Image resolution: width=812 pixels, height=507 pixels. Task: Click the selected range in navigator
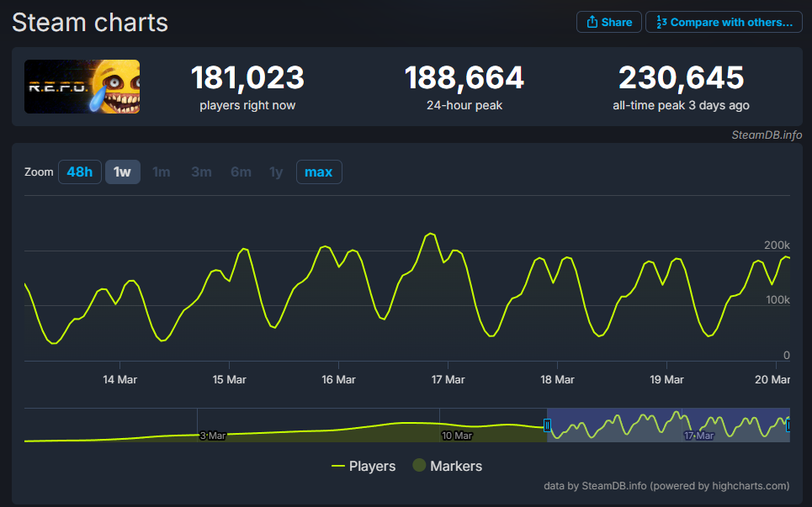pyautogui.click(x=669, y=425)
